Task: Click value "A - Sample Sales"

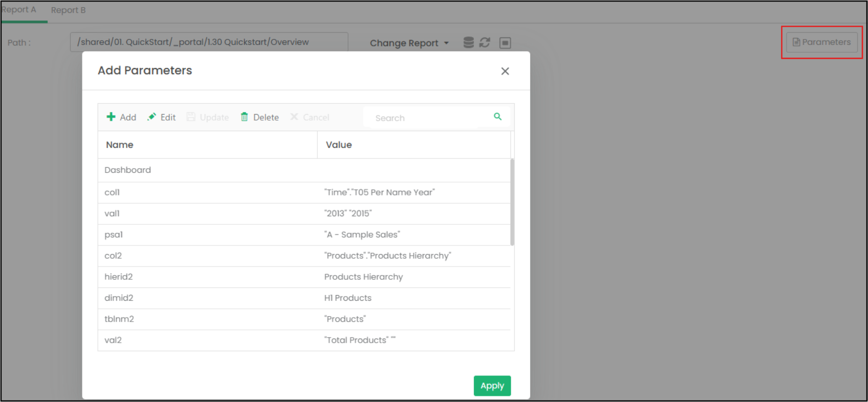Action: pos(362,234)
